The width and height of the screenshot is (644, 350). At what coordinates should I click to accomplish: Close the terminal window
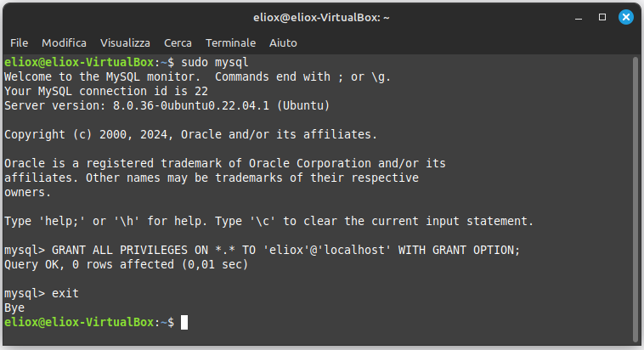[x=624, y=16]
